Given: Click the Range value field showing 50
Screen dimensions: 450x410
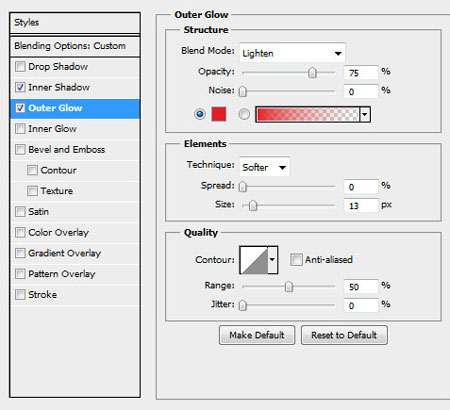Looking at the screenshot, I should (x=361, y=287).
